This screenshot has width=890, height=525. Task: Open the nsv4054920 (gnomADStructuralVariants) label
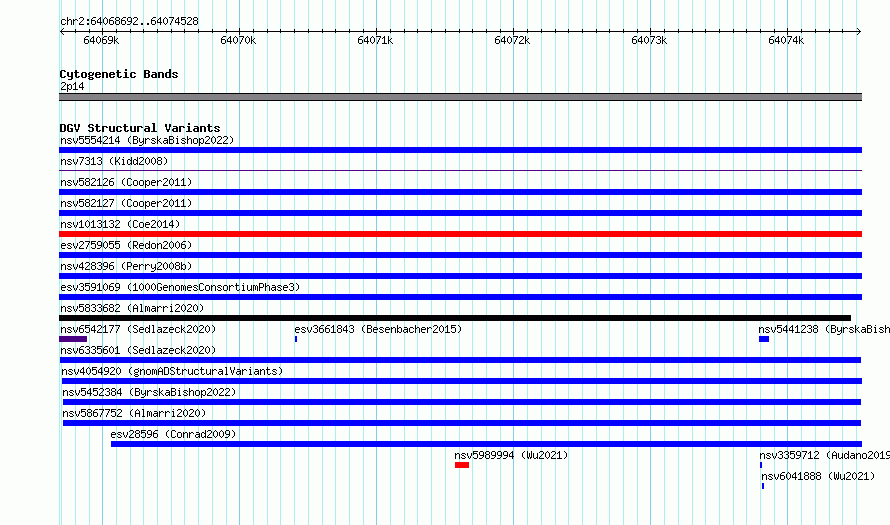[172, 371]
